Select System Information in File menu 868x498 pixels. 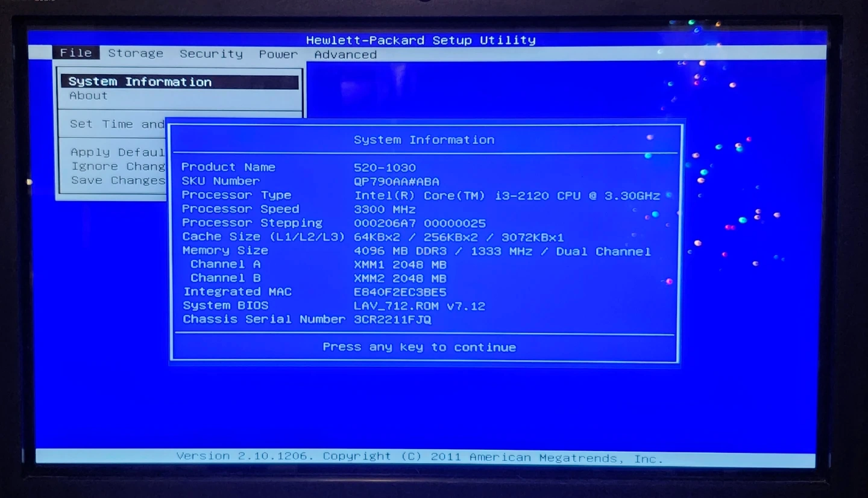[x=140, y=82]
